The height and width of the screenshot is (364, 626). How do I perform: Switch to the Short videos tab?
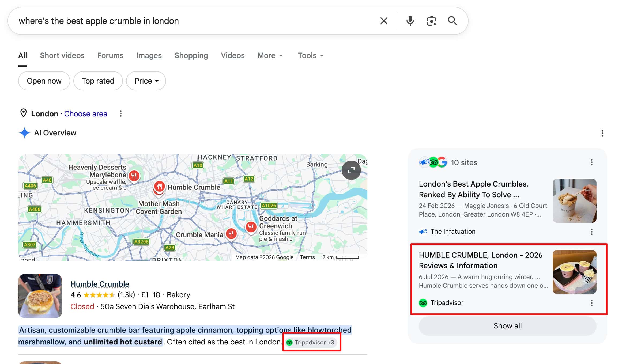click(x=62, y=55)
